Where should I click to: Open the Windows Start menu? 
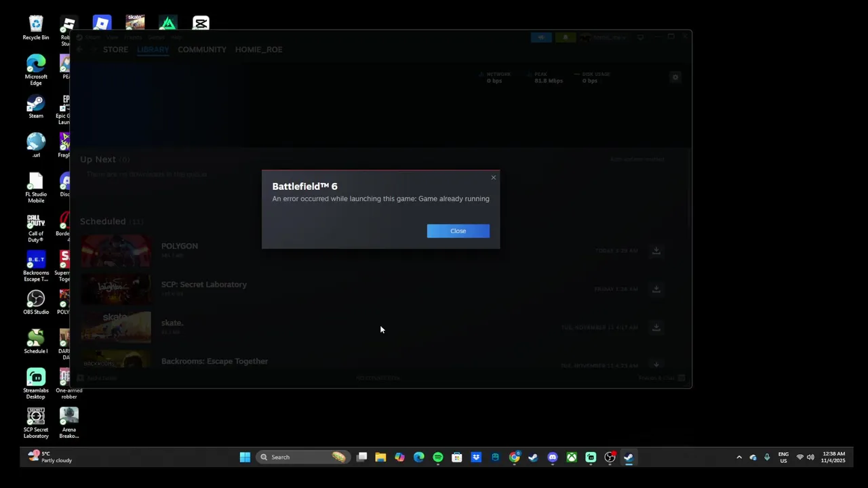point(245,457)
